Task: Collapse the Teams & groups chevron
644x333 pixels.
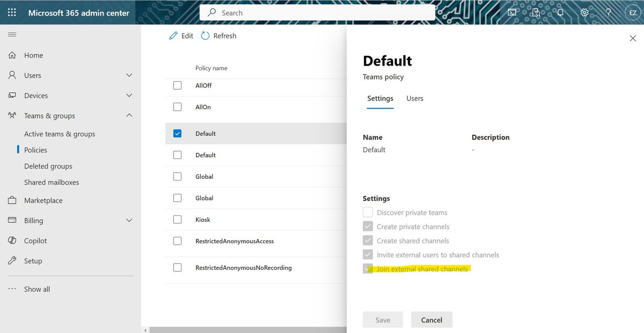Action: (129, 115)
